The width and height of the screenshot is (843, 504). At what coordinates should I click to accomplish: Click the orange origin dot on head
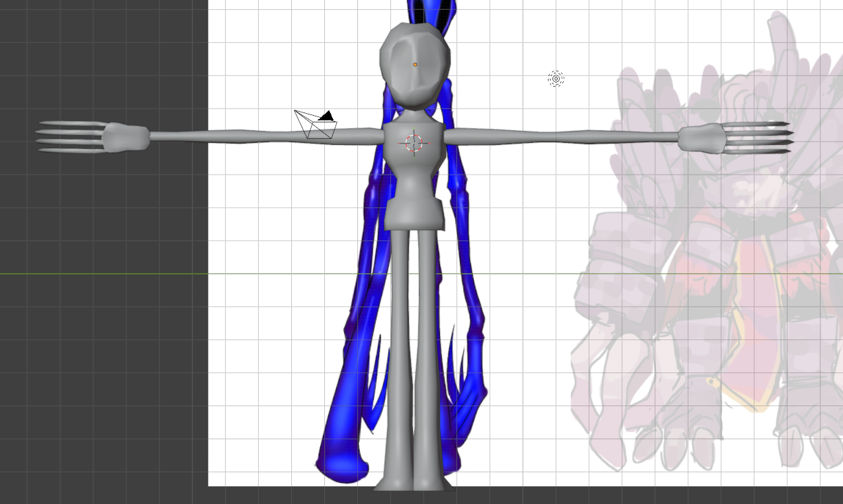click(x=415, y=65)
